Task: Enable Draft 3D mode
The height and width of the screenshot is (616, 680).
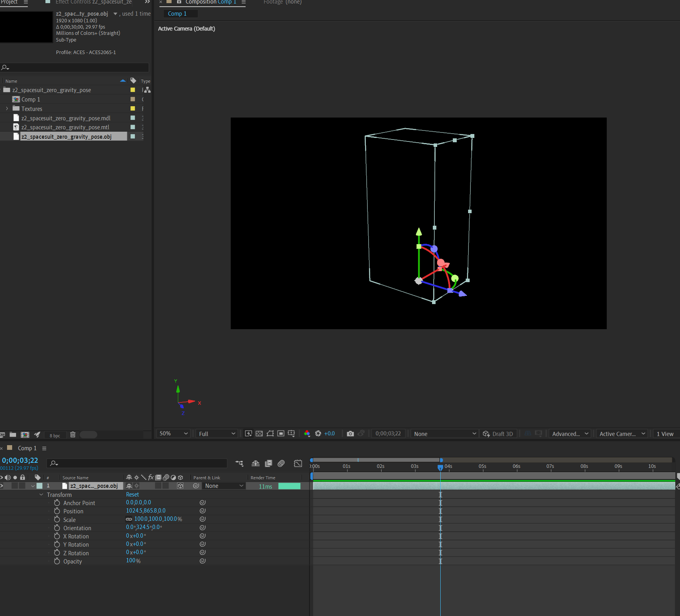Action: (498, 433)
